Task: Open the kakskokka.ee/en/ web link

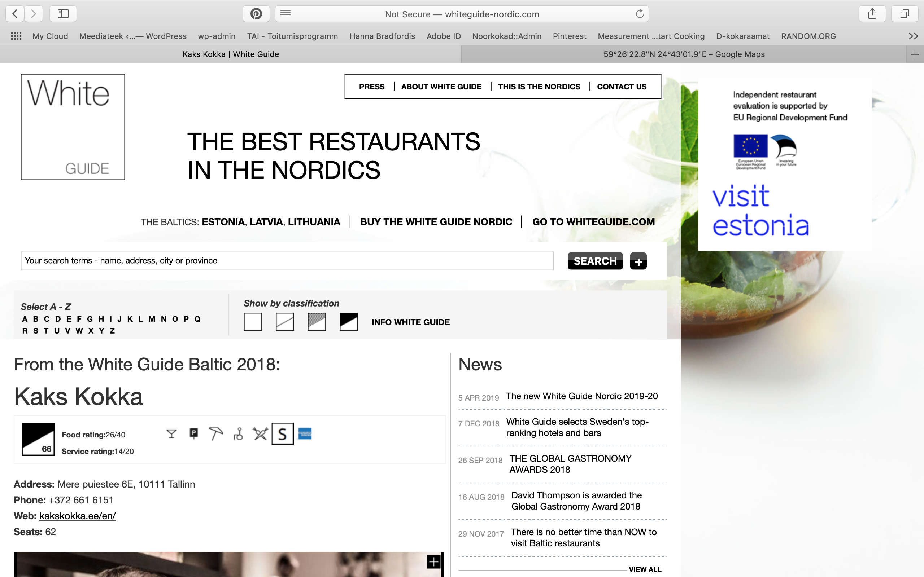Action: pyautogui.click(x=78, y=516)
